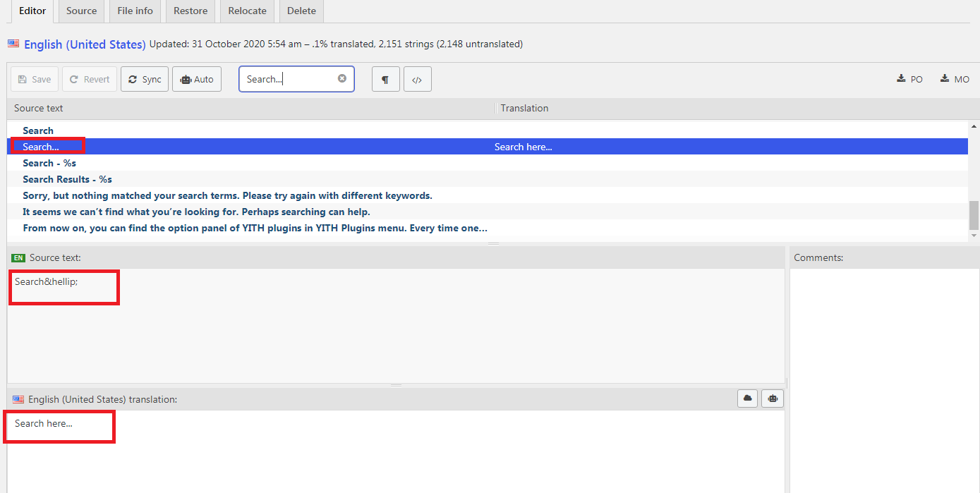
Task: Click scrollbar up arrow of string list
Action: (x=974, y=126)
